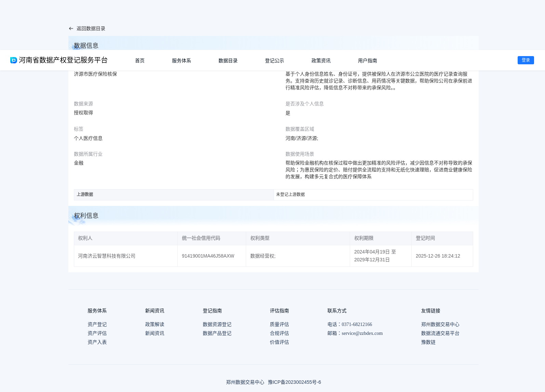Open footer link 数据资源登记
Viewport: 545px width, 392px height.
point(217,324)
